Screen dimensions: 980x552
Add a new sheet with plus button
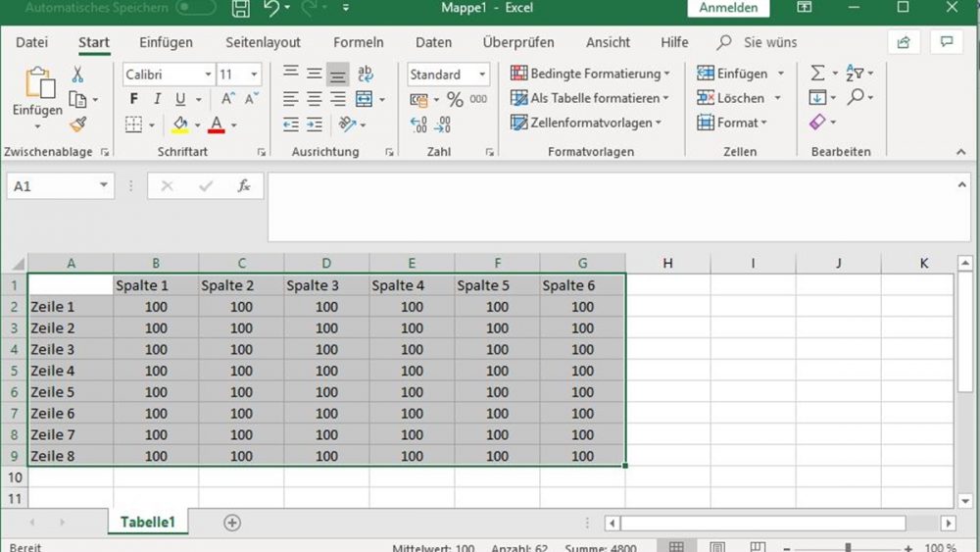click(x=232, y=523)
